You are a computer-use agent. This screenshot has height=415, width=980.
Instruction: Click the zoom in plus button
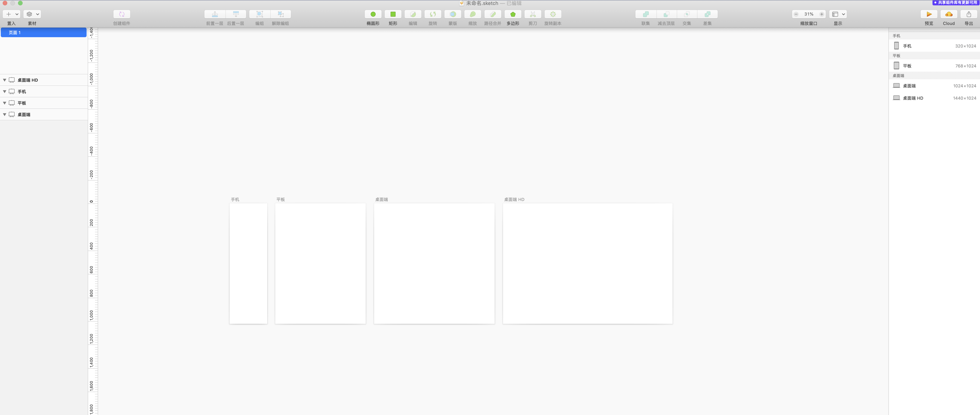[x=821, y=14]
